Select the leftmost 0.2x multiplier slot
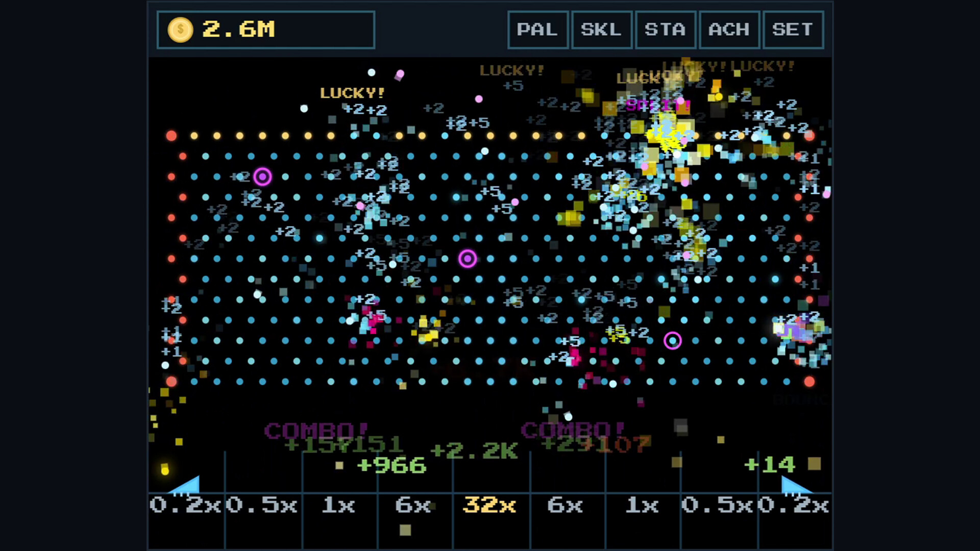980x551 pixels. 186,506
